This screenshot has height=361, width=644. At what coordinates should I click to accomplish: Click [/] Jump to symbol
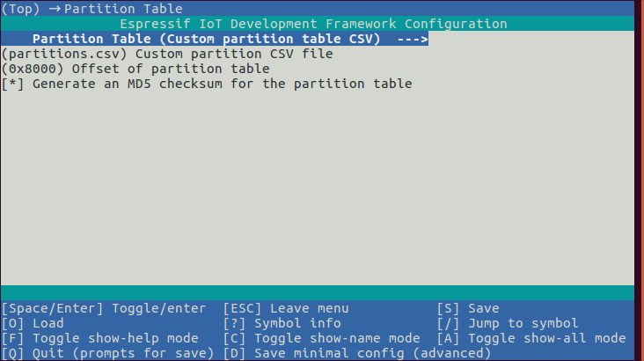point(508,323)
